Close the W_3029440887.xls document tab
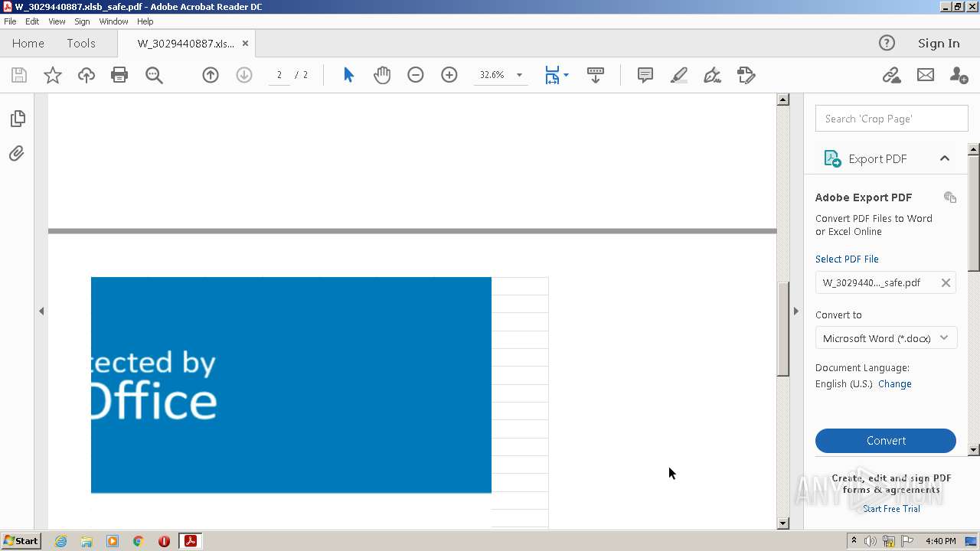This screenshot has width=980, height=551. [245, 43]
